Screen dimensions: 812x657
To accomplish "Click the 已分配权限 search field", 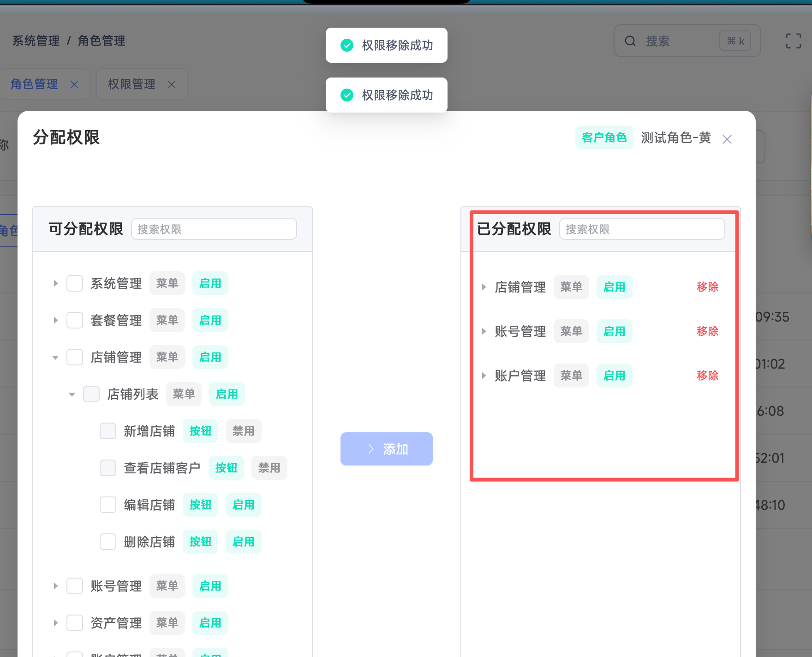I will (642, 229).
